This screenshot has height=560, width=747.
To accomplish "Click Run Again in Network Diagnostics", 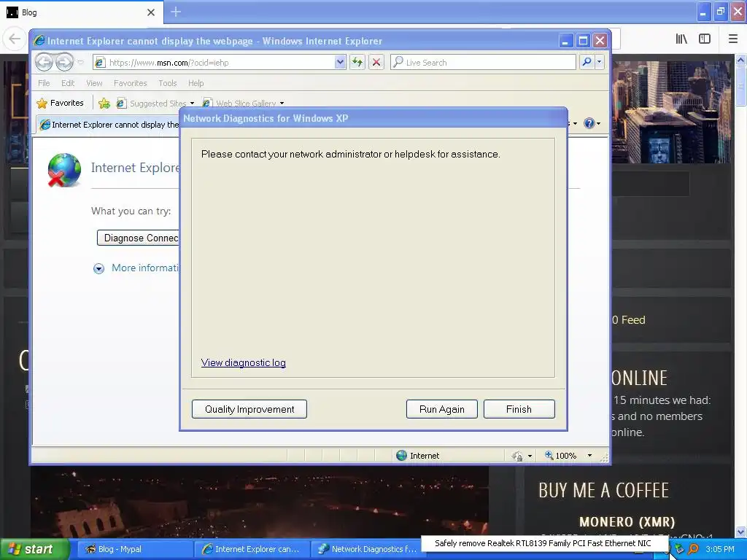I will [x=441, y=409].
